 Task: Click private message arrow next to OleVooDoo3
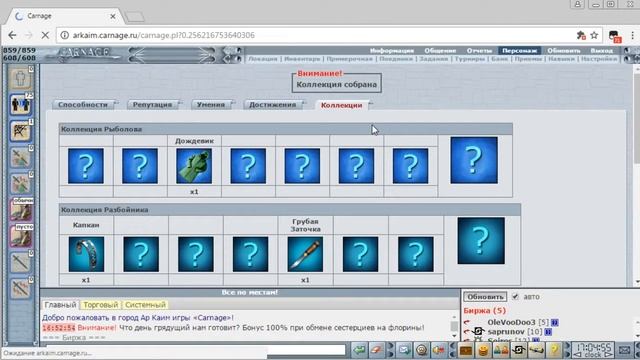tap(467, 322)
